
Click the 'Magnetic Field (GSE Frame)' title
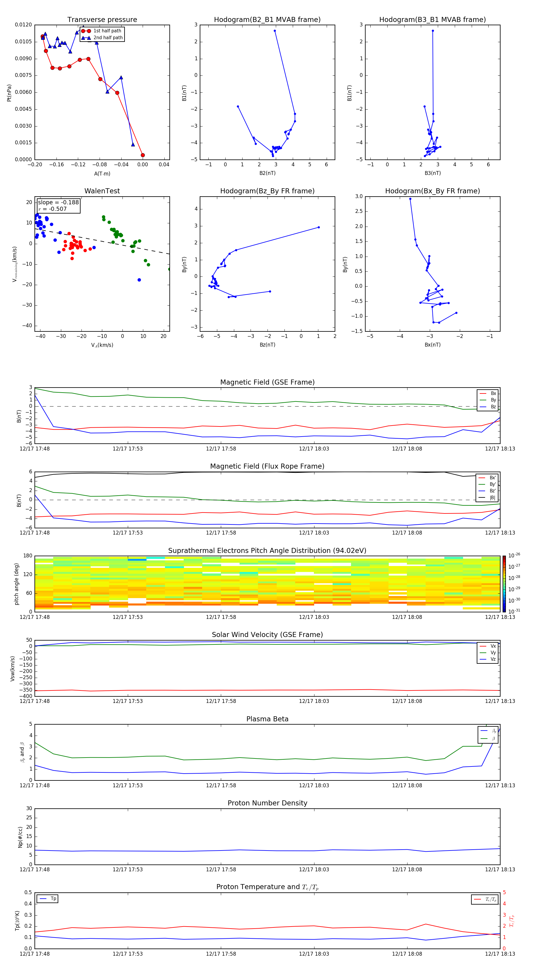pyautogui.click(x=267, y=382)
